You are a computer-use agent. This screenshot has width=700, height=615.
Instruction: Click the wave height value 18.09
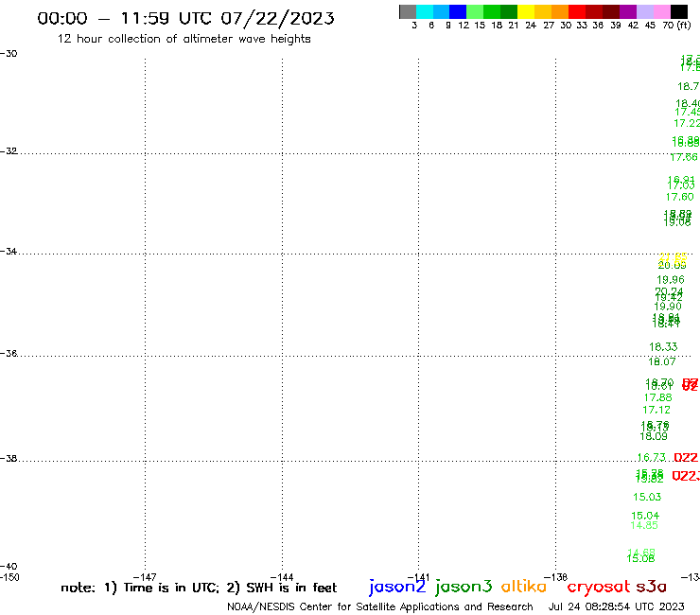pos(654,436)
